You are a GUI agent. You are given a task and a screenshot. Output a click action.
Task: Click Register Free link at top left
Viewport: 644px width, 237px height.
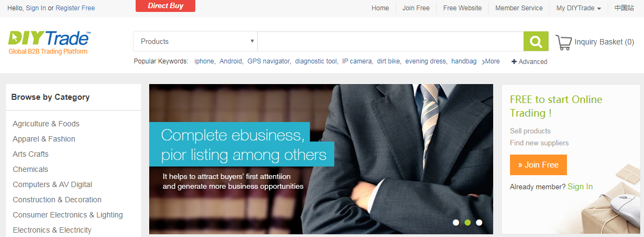tap(75, 8)
